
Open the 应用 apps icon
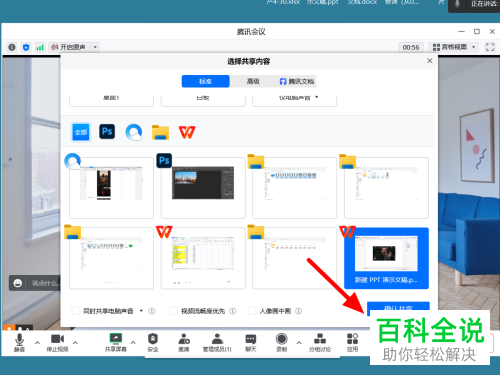coord(352,342)
